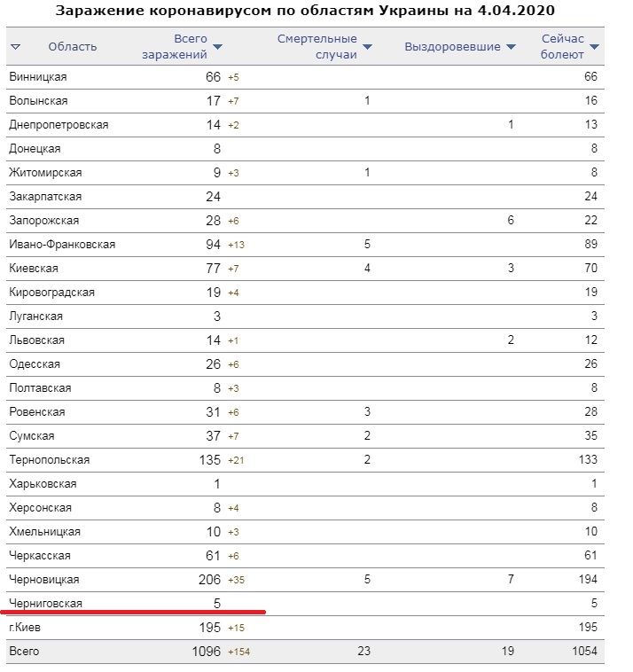The width and height of the screenshot is (633, 672).
Task: Select the Винницкая region row name
Action: point(37,77)
